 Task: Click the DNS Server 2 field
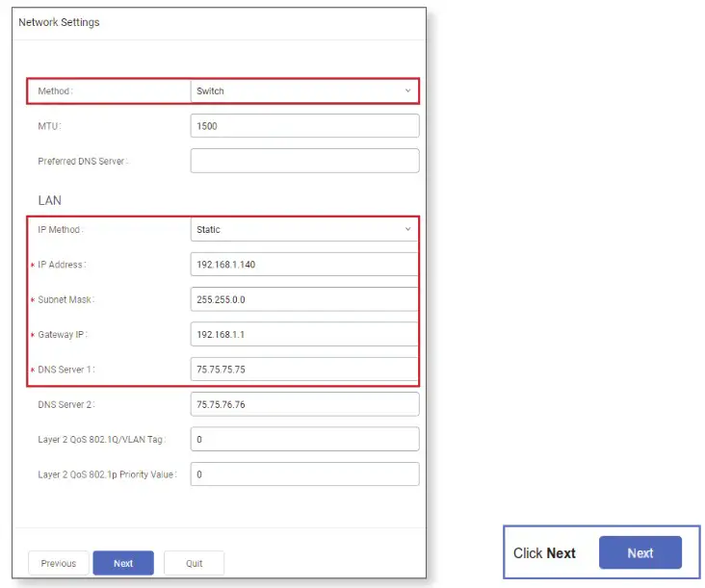coord(304,404)
